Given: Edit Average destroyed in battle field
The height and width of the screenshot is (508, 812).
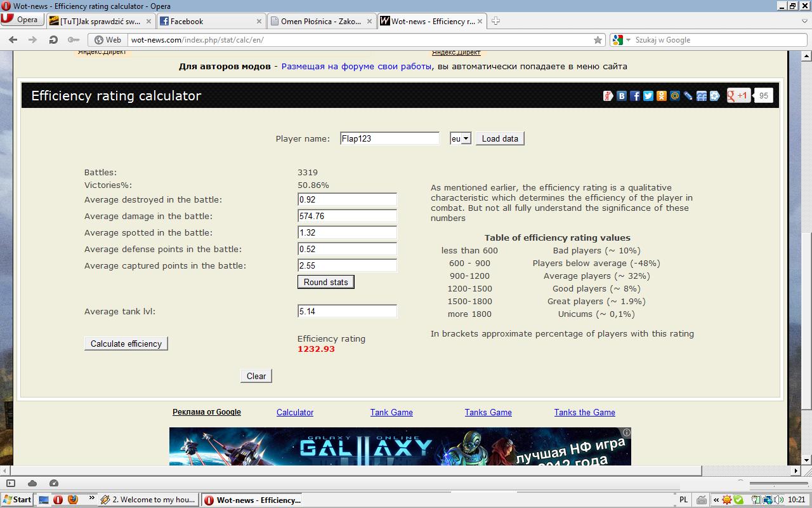Looking at the screenshot, I should 347,199.
